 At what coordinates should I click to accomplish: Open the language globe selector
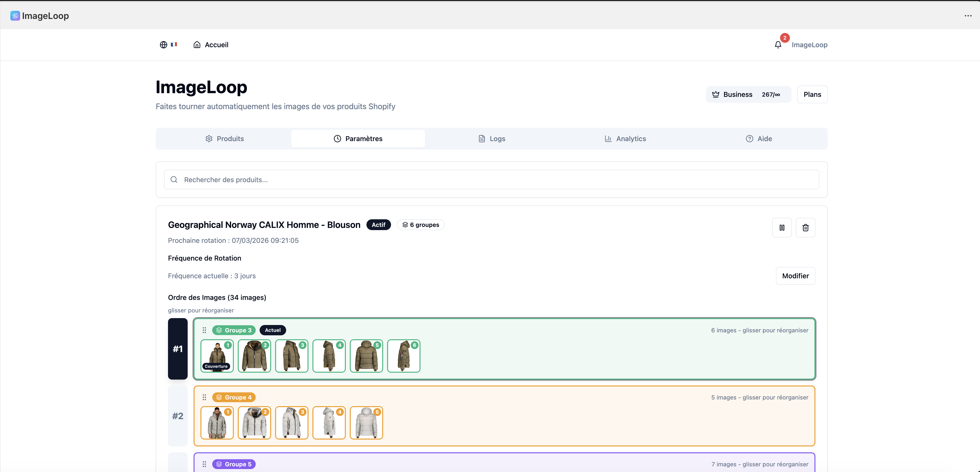pos(163,44)
